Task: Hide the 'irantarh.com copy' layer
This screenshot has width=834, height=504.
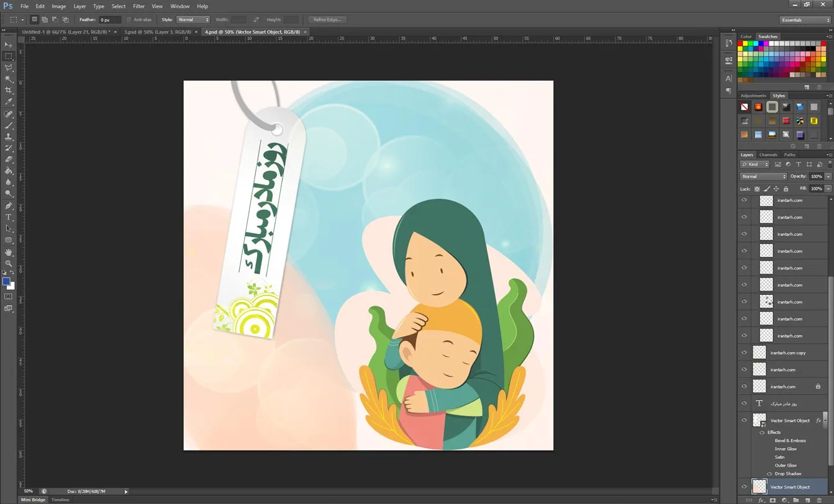Action: 744,353
